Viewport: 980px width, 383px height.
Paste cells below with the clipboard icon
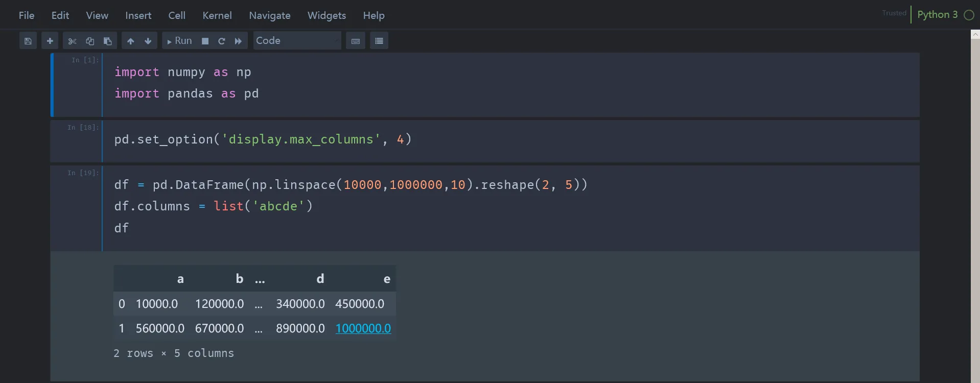click(107, 41)
